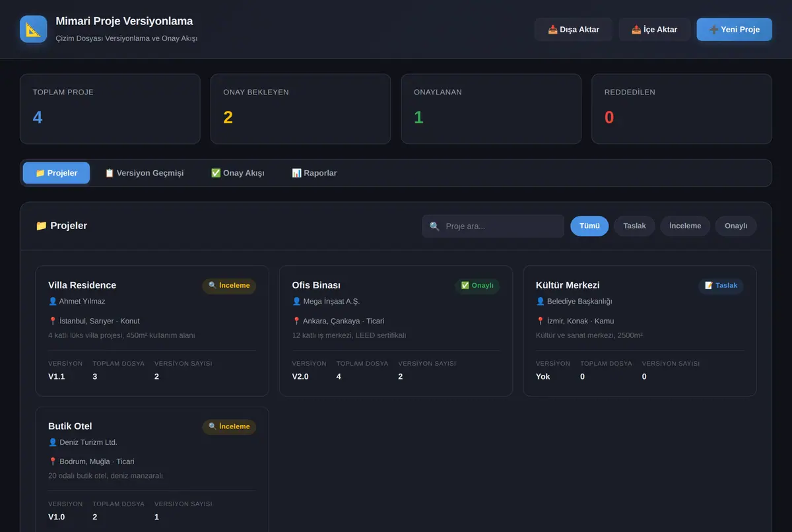Click version V1.1 on Villa Residence
This screenshot has width=792, height=532.
point(57,376)
